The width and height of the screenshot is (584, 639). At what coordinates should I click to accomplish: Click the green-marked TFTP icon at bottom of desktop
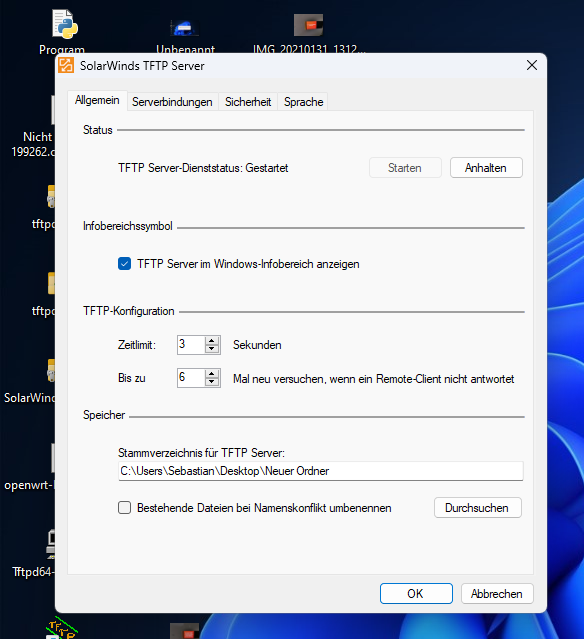pyautogui.click(x=62, y=629)
